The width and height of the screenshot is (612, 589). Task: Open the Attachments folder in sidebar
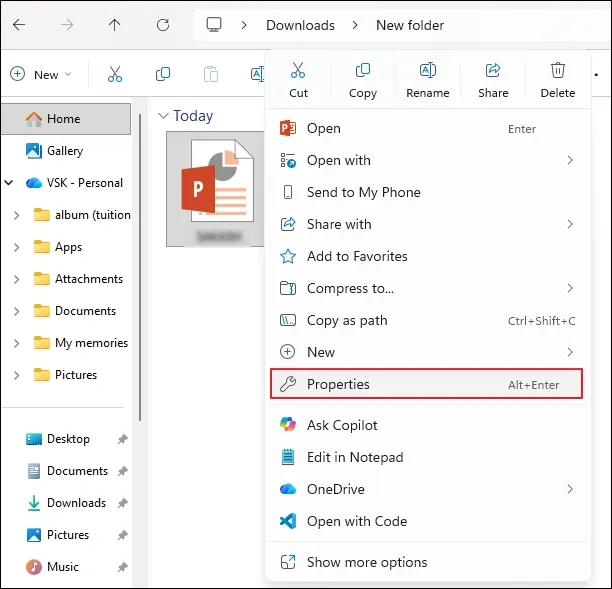78,279
